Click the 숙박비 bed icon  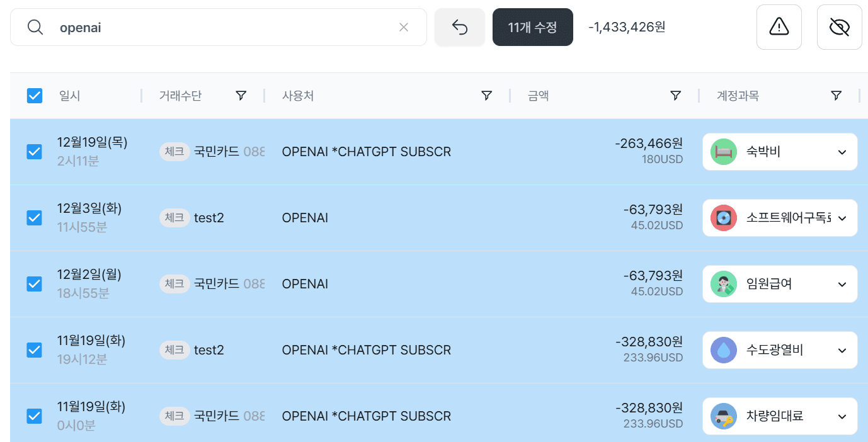point(724,152)
